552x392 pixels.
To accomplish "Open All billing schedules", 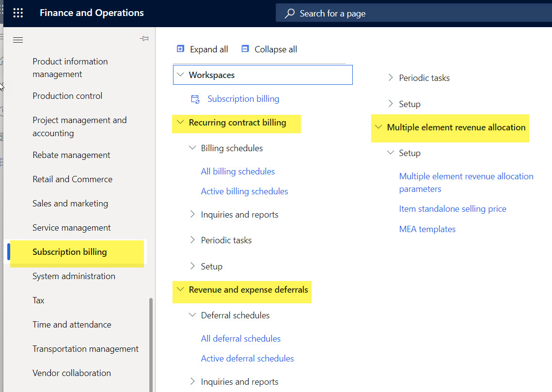I will (x=237, y=171).
